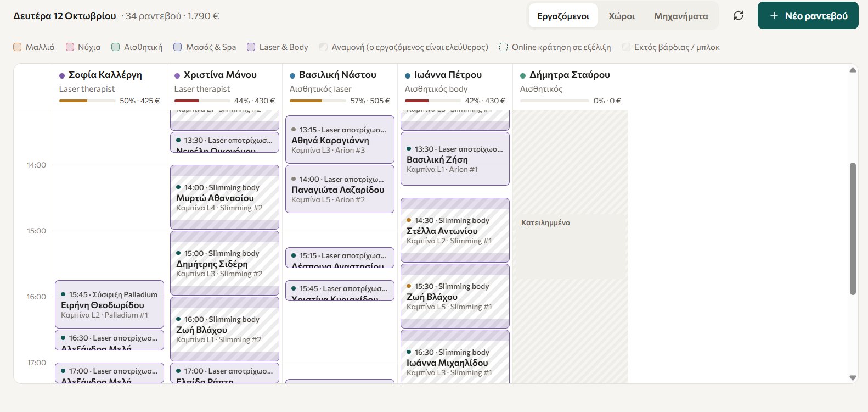Click the Κατειλημμένο blocked slot

tap(571, 247)
